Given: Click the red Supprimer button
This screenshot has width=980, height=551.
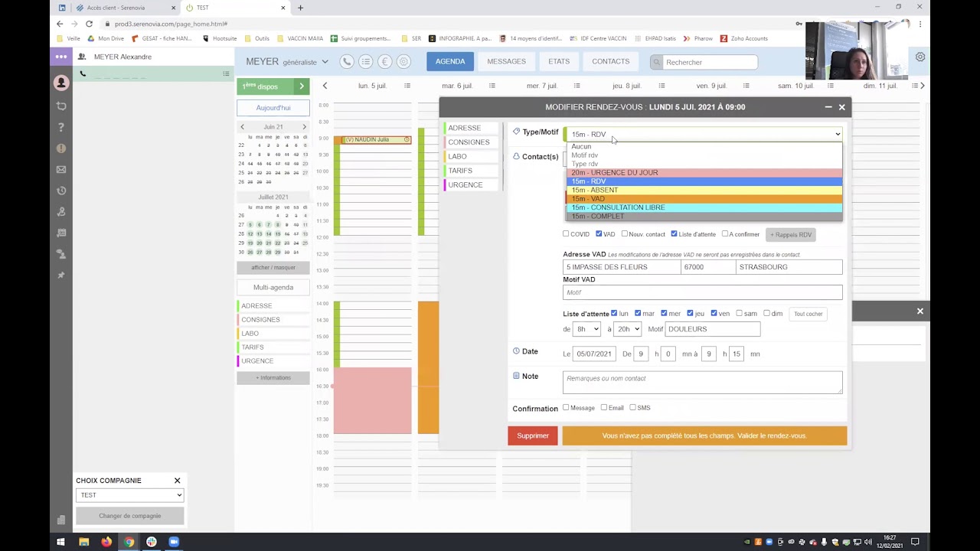Looking at the screenshot, I should (533, 436).
